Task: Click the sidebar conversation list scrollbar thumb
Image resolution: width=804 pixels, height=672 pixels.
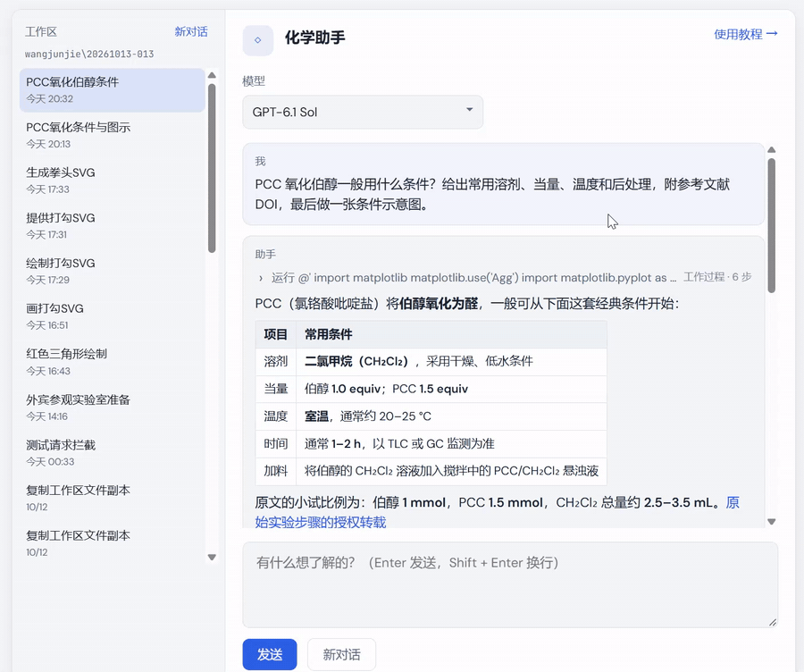Action: tap(212, 168)
